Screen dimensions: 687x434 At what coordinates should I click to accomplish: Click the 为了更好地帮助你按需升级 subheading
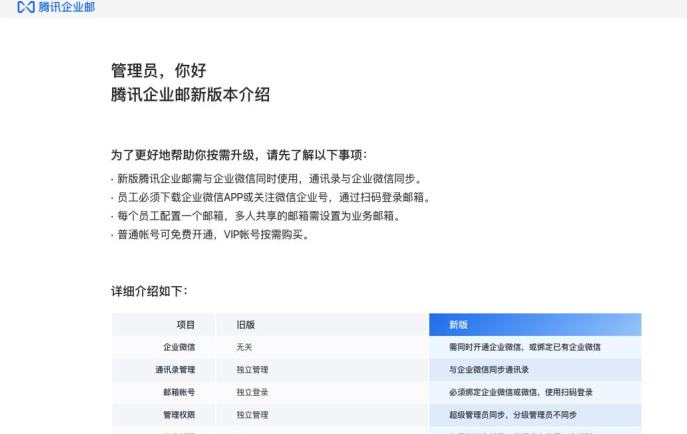pos(239,155)
